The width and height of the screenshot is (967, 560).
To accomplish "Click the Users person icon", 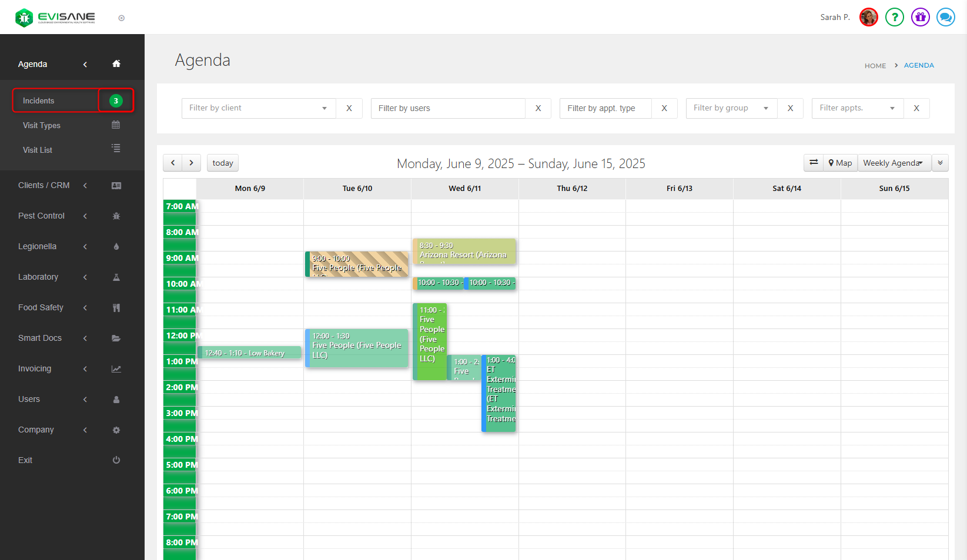I will pyautogui.click(x=116, y=399).
